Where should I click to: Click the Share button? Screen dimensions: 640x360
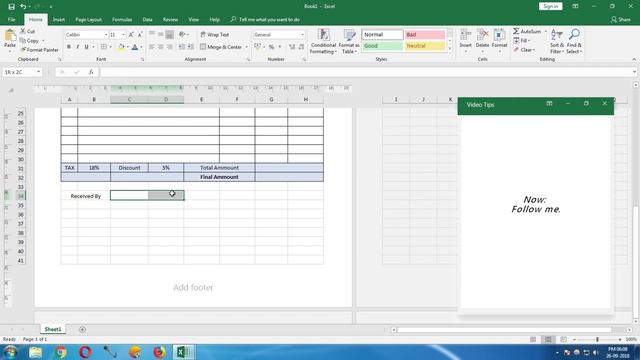621,20
